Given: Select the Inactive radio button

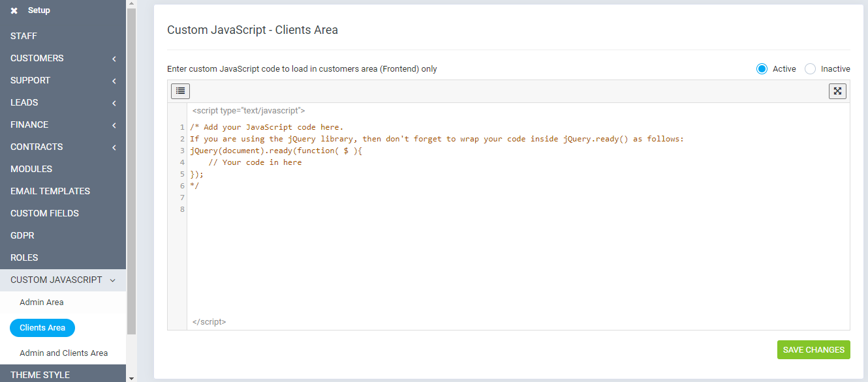Looking at the screenshot, I should click(x=810, y=68).
